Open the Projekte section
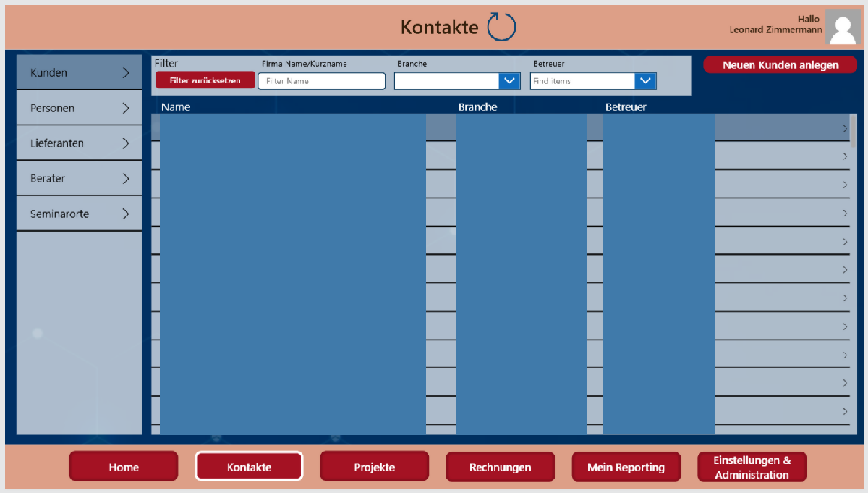Image resolution: width=868 pixels, height=493 pixels. pyautogui.click(x=374, y=466)
